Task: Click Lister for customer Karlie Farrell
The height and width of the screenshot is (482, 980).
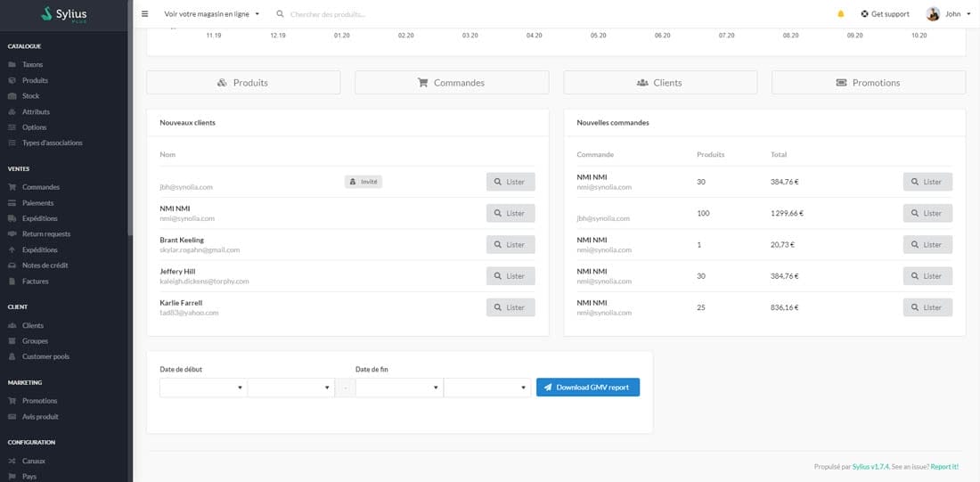Action: [x=510, y=307]
